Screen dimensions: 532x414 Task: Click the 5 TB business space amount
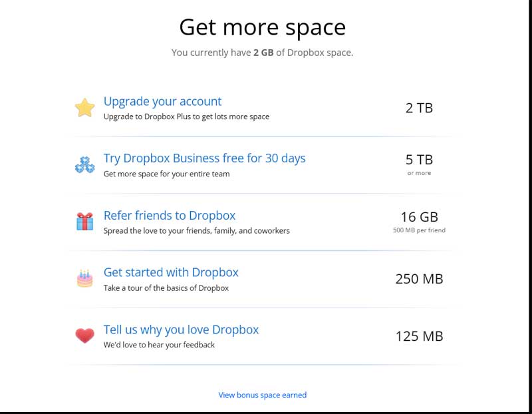pyautogui.click(x=420, y=160)
